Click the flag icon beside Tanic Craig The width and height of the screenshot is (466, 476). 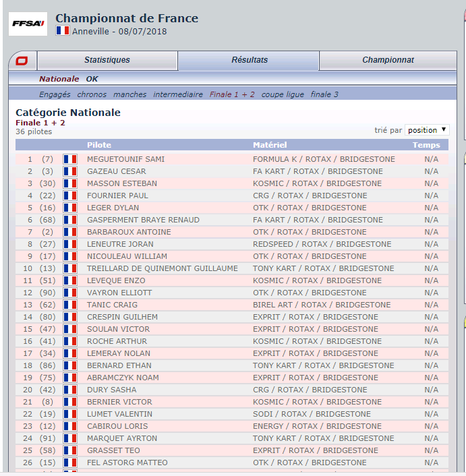(x=70, y=305)
